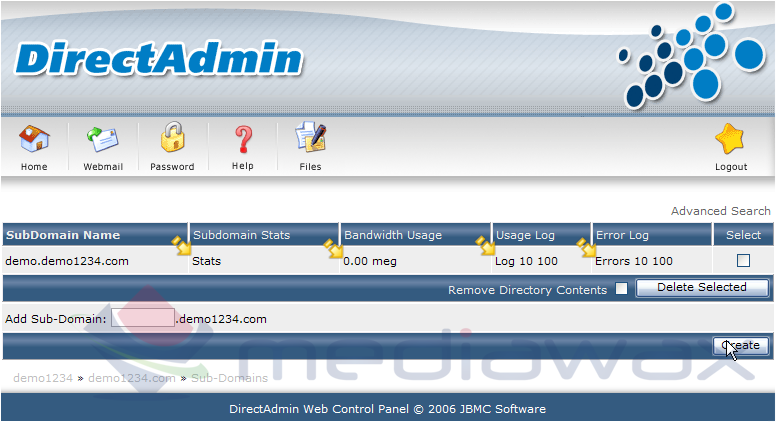Screen dimensions: 776x422
Task: Go to demo1234 in breadcrumb
Action: coord(43,378)
